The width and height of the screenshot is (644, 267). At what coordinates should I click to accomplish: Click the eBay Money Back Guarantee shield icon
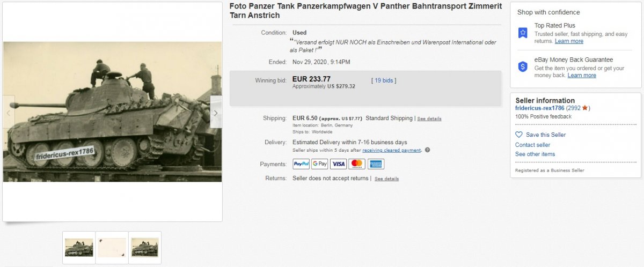click(x=523, y=67)
